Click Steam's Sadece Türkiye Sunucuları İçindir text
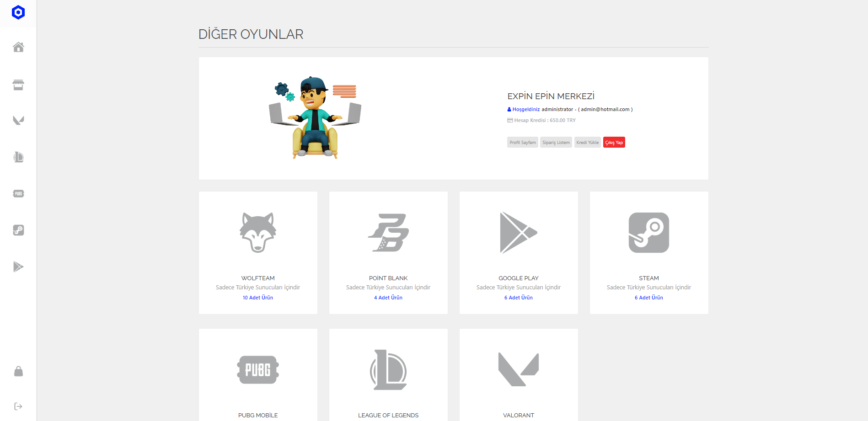 point(649,288)
